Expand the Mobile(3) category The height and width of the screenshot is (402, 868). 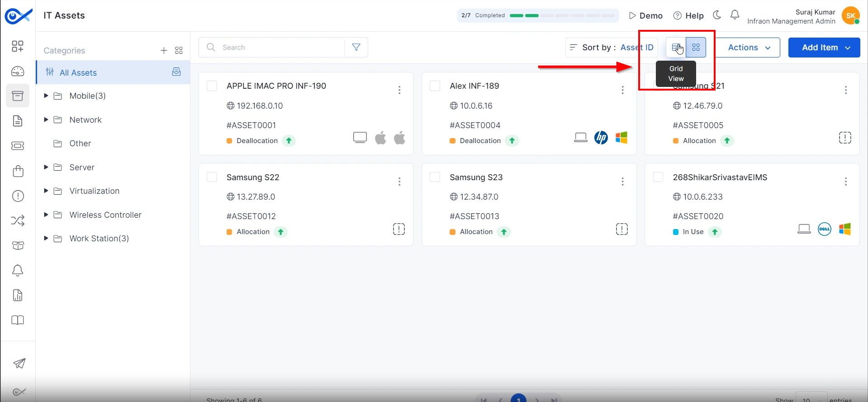46,96
